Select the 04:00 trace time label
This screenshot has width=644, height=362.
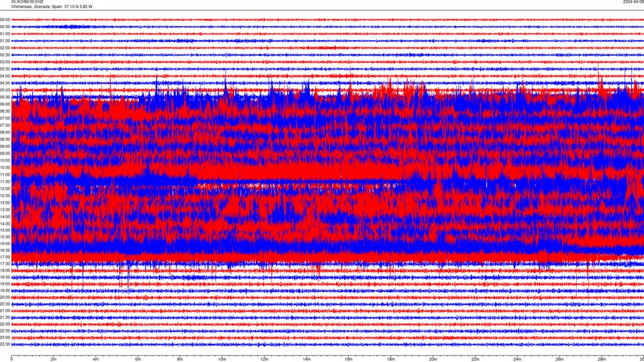click(5, 76)
